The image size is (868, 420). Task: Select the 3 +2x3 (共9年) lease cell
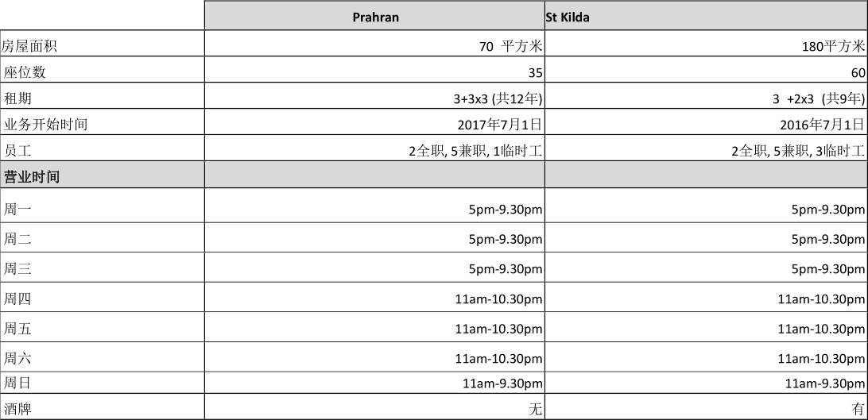[818, 98]
